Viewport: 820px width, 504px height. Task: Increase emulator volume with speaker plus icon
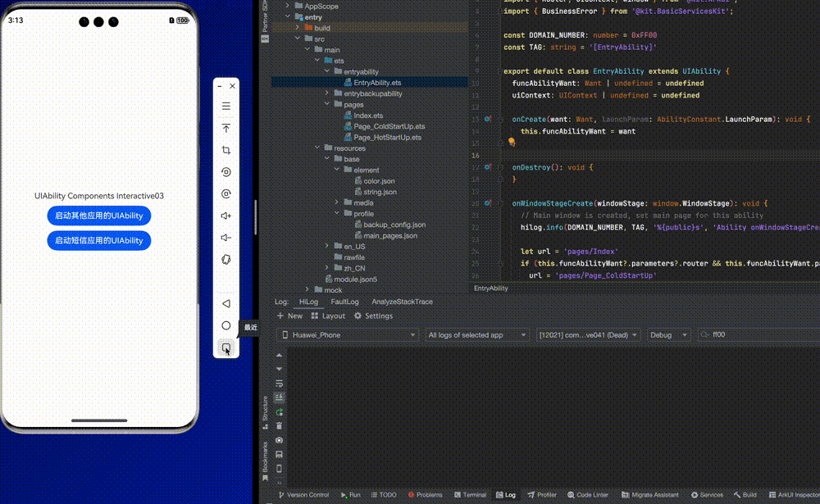[x=226, y=216]
